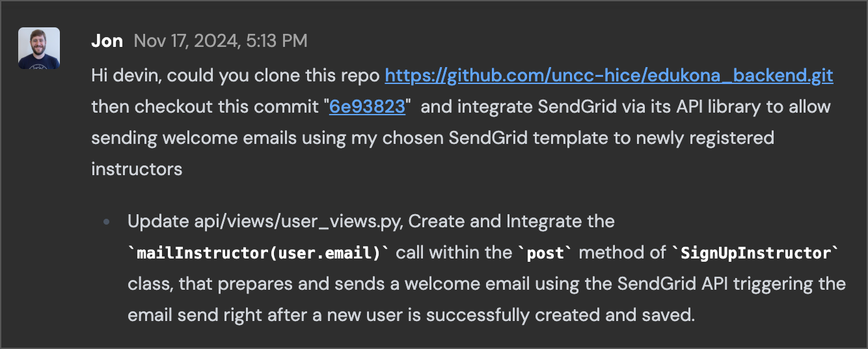Click the sender name Jon
Viewport: 868px width, 349px height.
pos(107,41)
